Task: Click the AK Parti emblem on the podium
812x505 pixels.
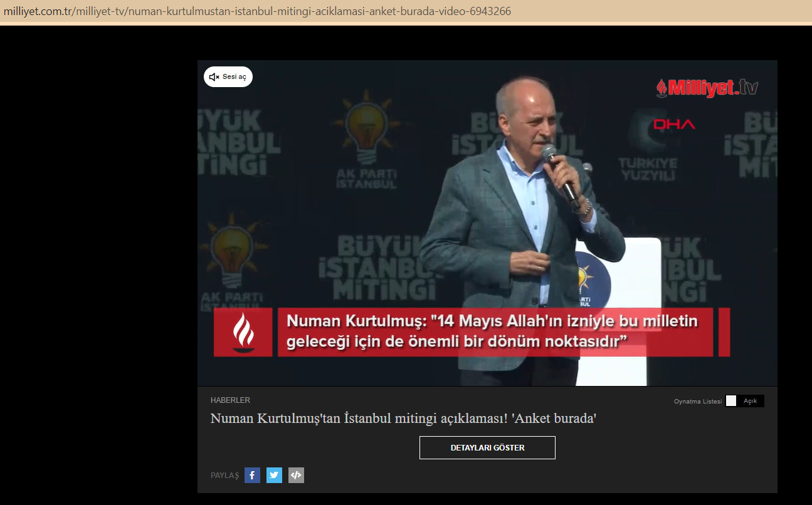Action: coord(584,279)
